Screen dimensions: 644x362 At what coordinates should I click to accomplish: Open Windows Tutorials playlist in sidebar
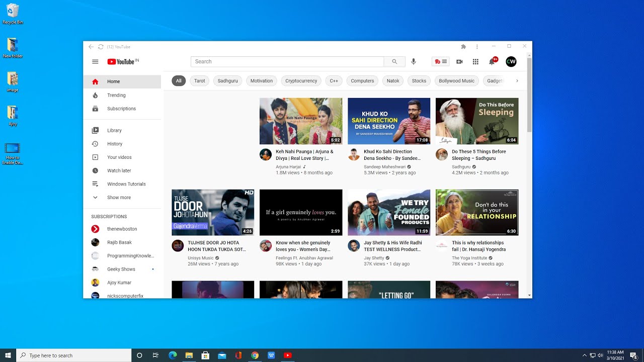(x=122, y=184)
